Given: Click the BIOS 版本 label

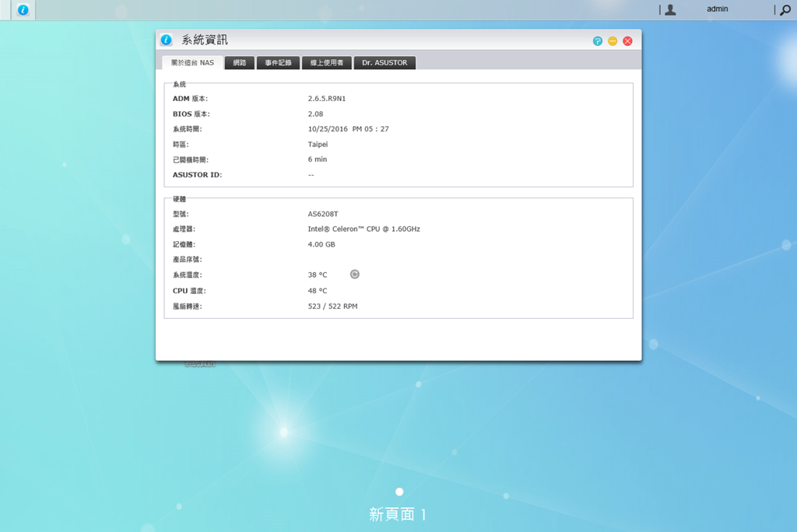Looking at the screenshot, I should pyautogui.click(x=191, y=114).
